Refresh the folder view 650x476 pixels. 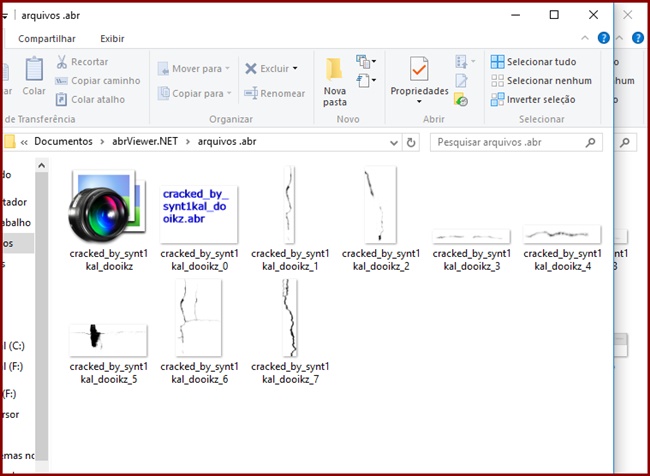click(x=411, y=143)
